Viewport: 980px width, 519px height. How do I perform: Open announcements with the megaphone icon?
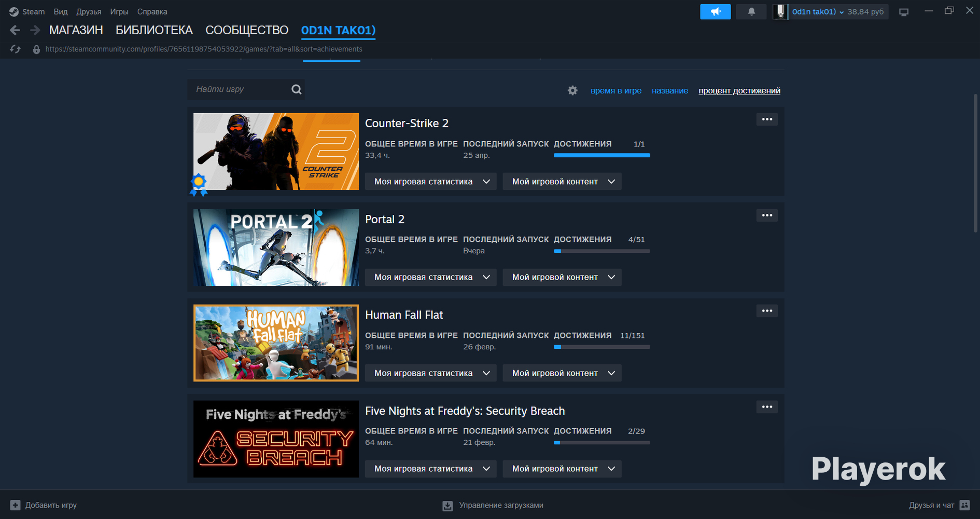click(715, 11)
